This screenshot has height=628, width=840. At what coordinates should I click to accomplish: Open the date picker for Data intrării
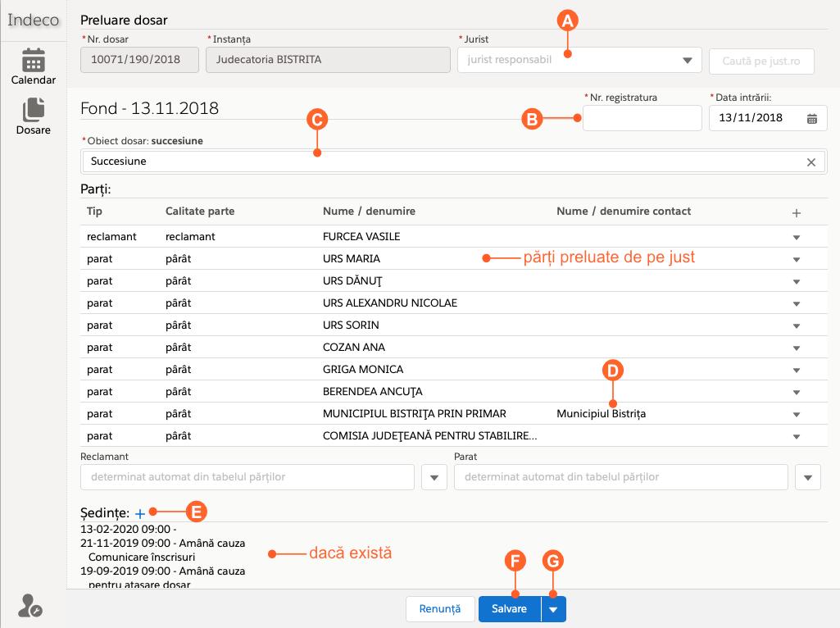pos(811,118)
